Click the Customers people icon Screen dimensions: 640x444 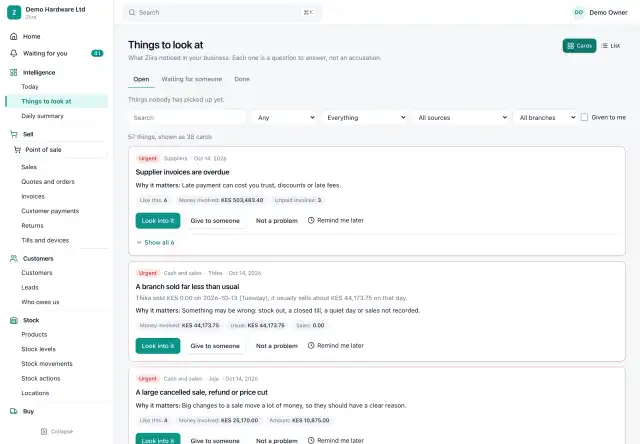13,258
